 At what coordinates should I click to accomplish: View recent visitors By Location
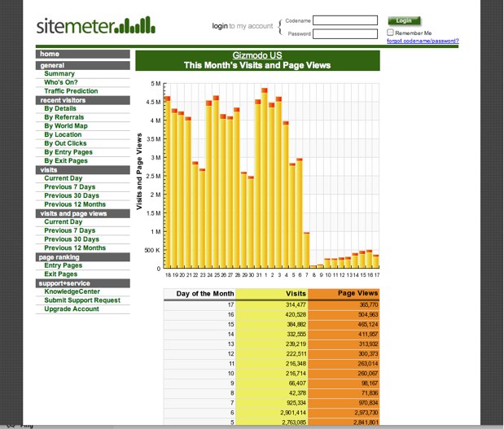[63, 134]
